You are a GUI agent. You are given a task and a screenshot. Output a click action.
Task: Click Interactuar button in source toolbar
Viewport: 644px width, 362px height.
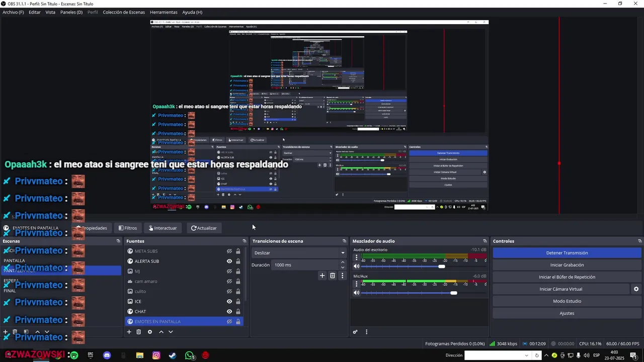[x=163, y=228]
